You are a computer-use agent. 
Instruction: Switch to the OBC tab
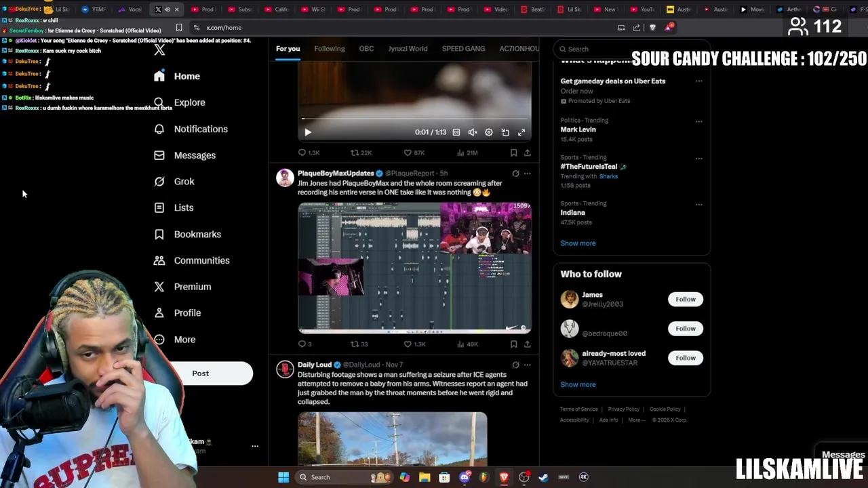pos(366,49)
